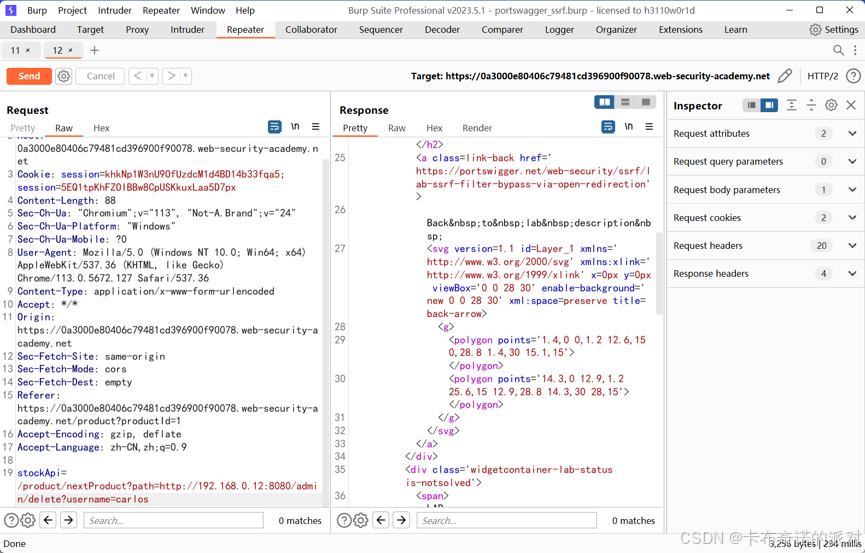Jump to next request search match
Image resolution: width=865 pixels, height=553 pixels.
(x=68, y=520)
